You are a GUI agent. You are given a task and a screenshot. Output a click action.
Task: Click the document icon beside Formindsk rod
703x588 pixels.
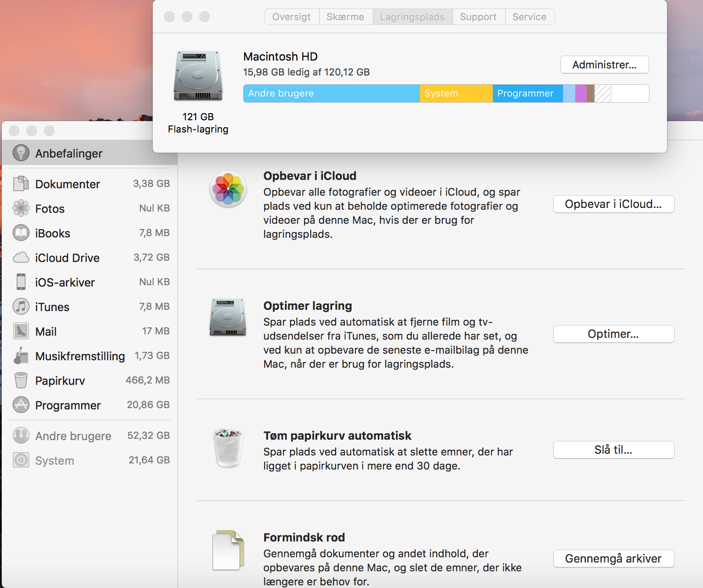[228, 550]
